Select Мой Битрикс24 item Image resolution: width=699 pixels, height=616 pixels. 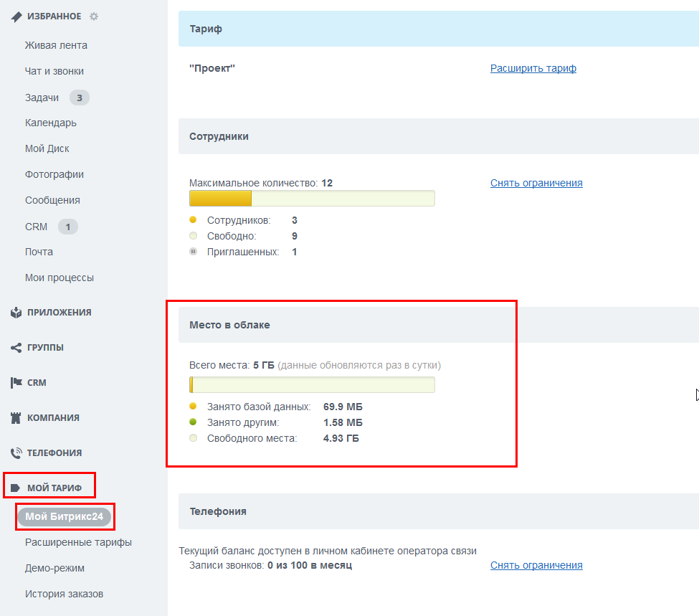pos(65,516)
